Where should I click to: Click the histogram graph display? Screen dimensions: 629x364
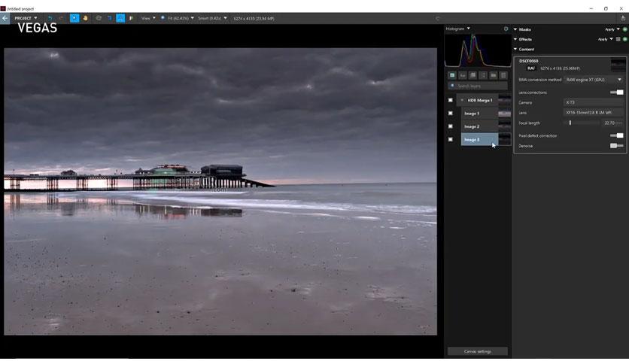pos(477,50)
